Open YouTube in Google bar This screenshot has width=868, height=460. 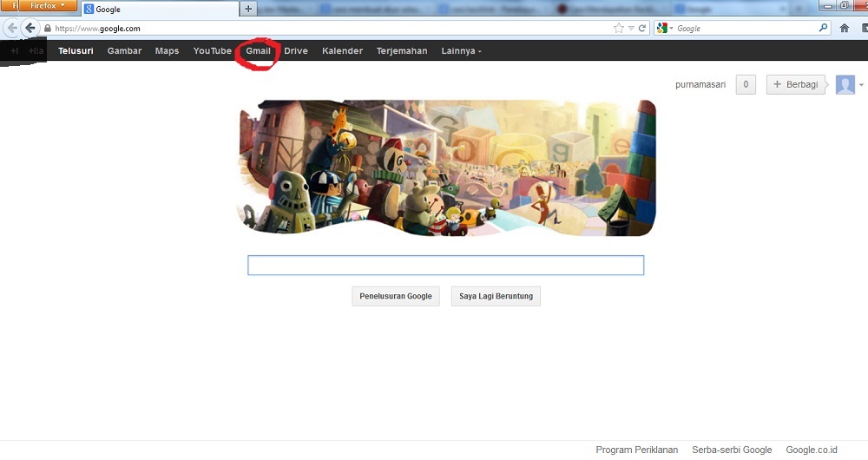pyautogui.click(x=213, y=51)
